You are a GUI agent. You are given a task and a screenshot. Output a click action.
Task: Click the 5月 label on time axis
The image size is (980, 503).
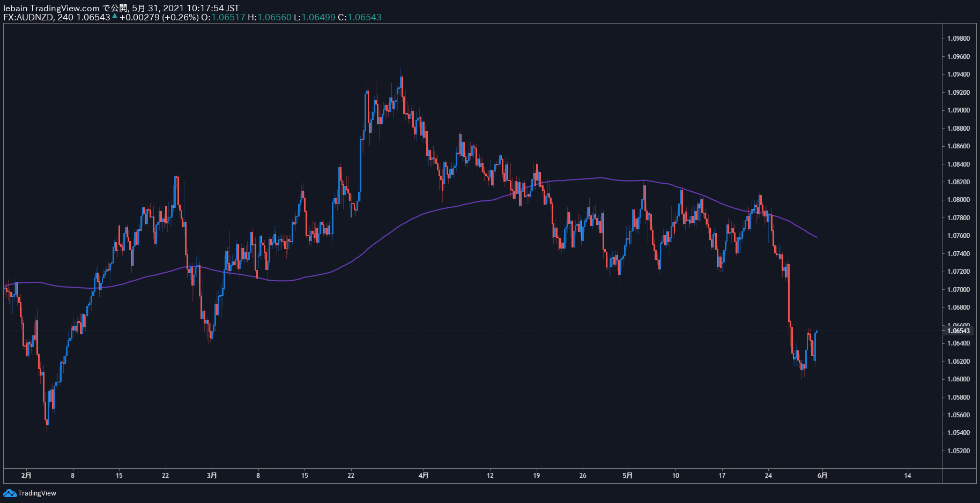point(628,475)
